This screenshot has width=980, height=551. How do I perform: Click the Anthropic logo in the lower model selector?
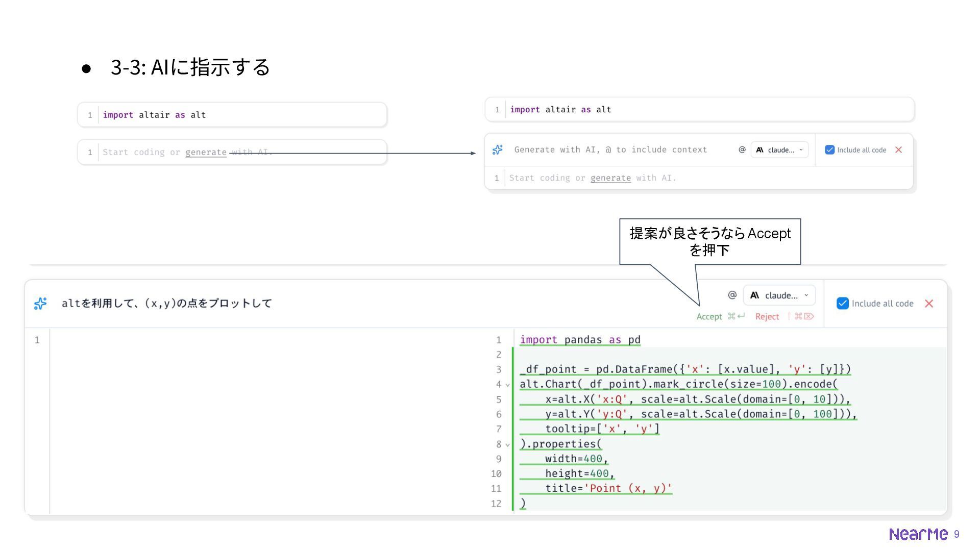(x=754, y=295)
